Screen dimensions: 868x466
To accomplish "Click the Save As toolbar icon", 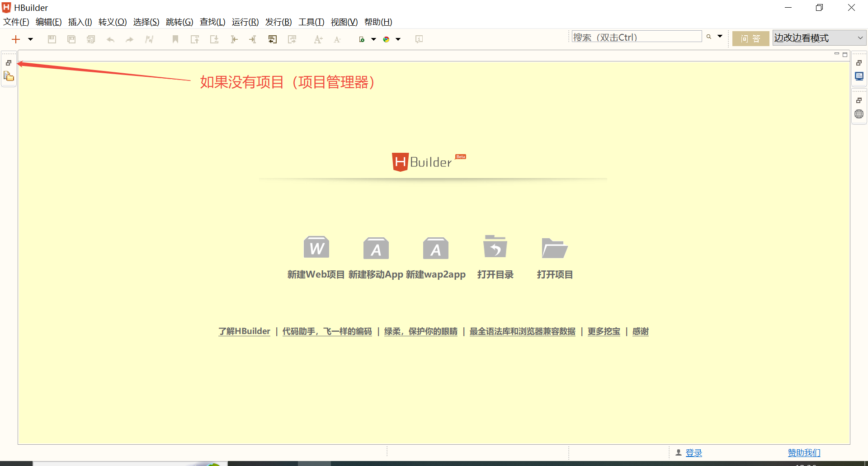I will tap(71, 39).
